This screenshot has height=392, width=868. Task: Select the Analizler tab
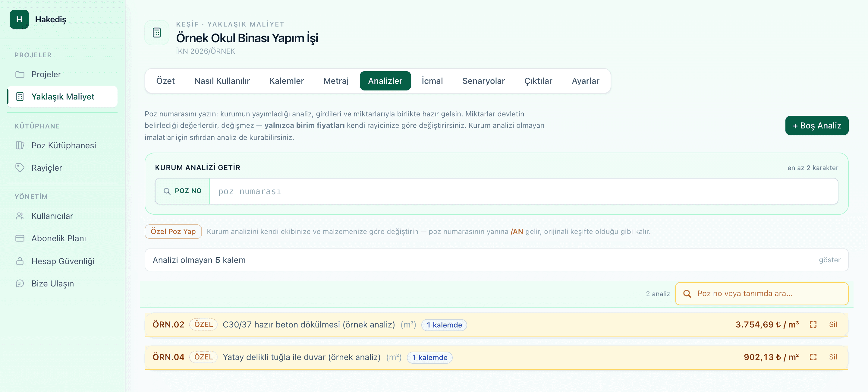(385, 81)
